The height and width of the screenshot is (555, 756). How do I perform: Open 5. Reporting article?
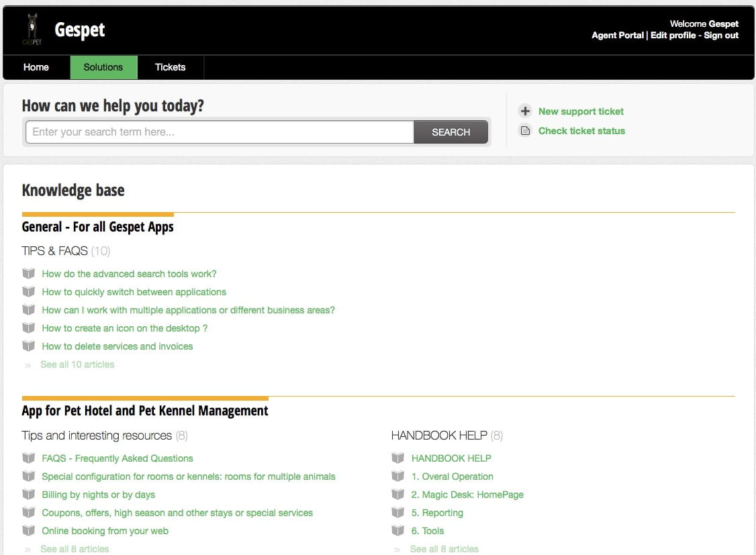point(437,513)
